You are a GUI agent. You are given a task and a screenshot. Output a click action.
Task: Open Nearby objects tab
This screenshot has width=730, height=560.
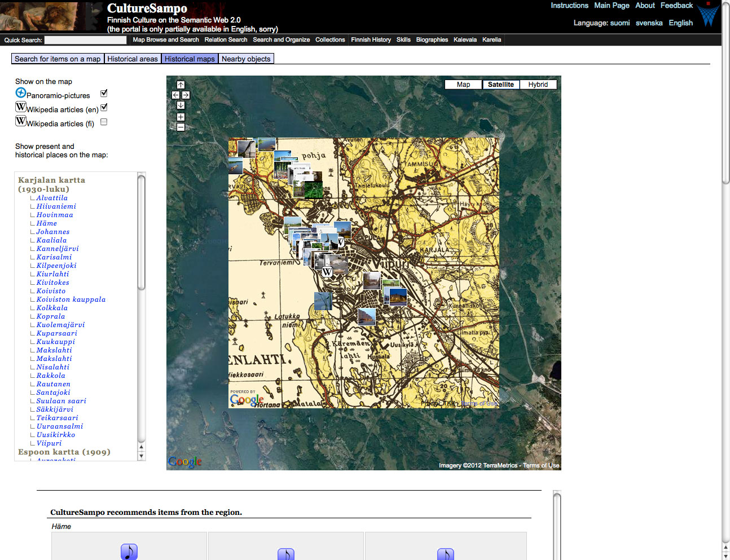[246, 59]
